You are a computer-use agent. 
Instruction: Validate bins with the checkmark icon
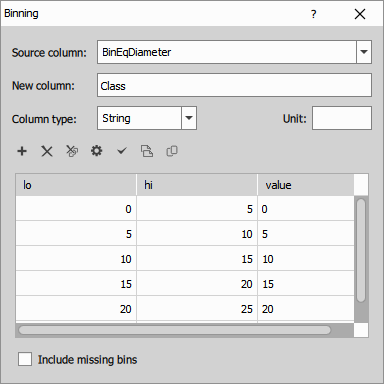122,151
